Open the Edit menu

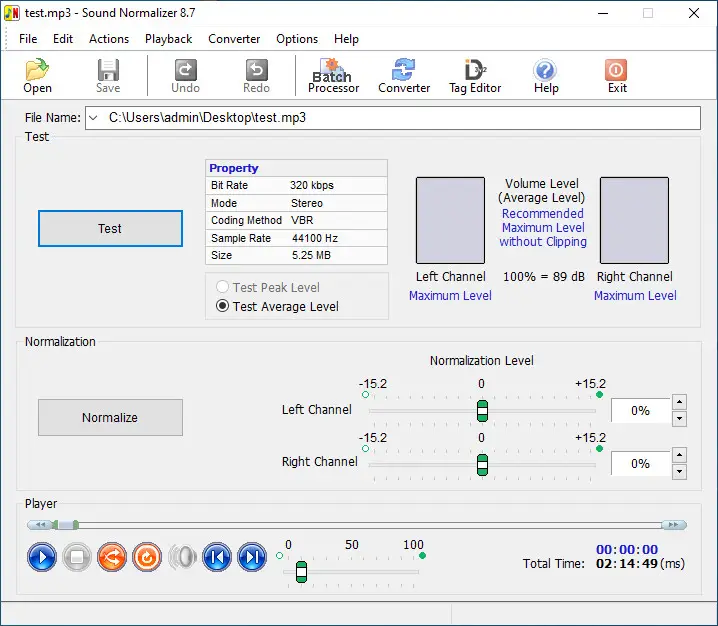(x=63, y=39)
